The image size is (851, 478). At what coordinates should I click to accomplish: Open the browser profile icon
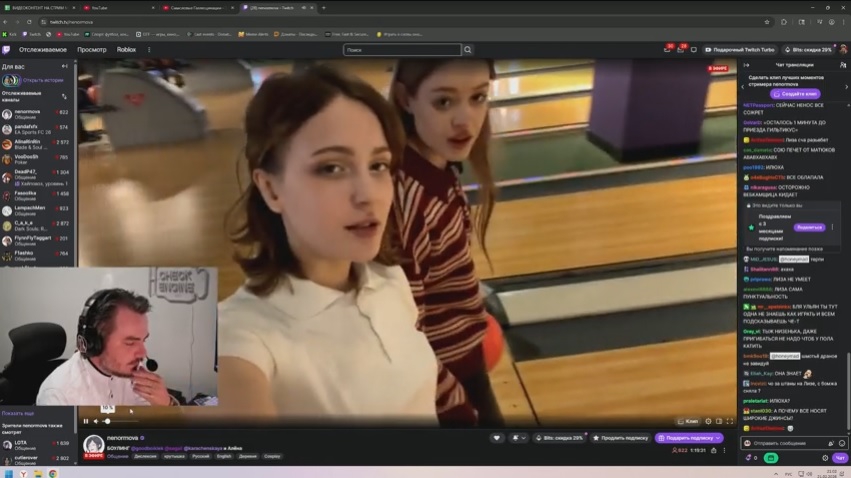pos(831,22)
